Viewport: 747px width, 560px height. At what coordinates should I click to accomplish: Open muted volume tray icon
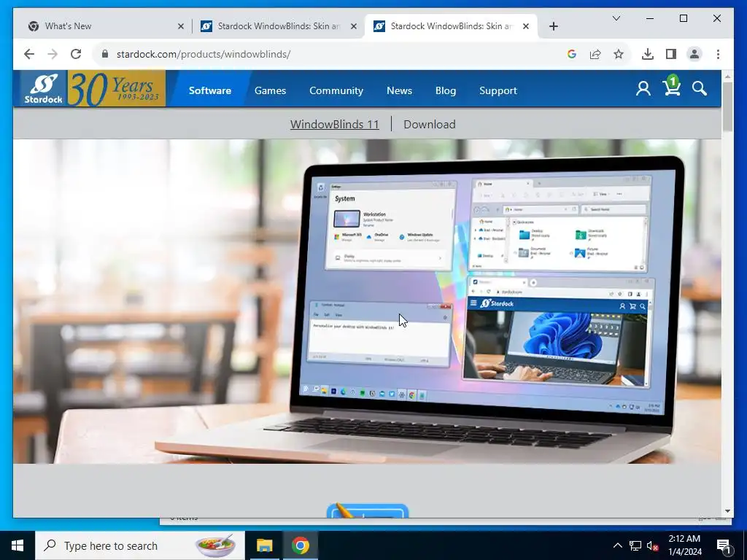pyautogui.click(x=653, y=545)
